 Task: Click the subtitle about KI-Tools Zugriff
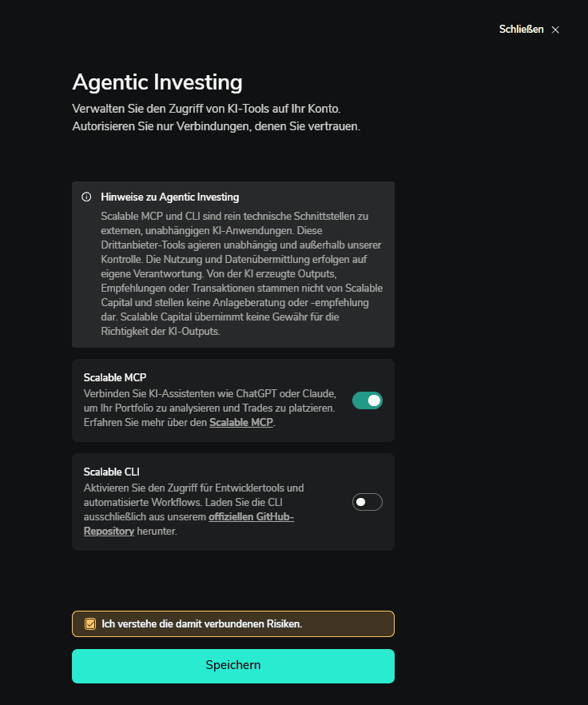coord(206,109)
